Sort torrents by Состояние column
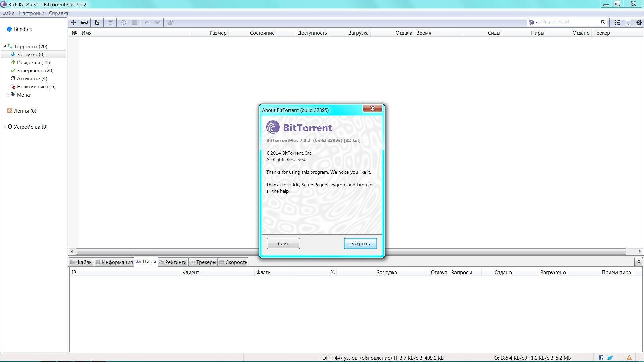The height and width of the screenshot is (362, 644). point(262,33)
